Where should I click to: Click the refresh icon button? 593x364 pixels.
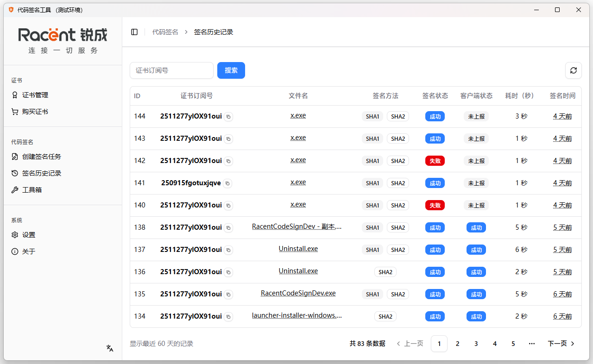[x=573, y=70]
